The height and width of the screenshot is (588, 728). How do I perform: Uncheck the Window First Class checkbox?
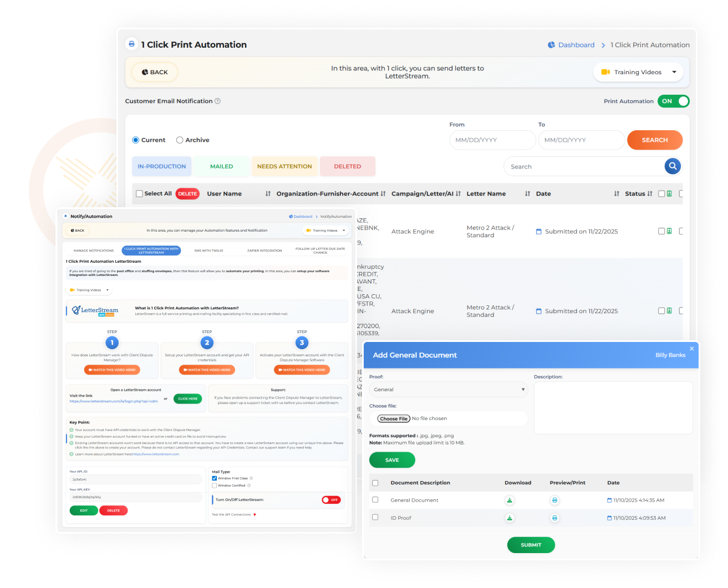[x=215, y=478]
